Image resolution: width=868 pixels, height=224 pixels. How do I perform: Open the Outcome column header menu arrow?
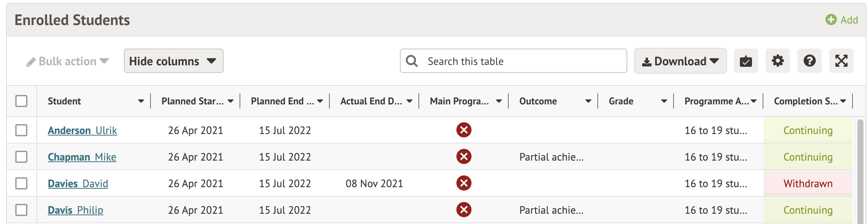pyautogui.click(x=588, y=101)
